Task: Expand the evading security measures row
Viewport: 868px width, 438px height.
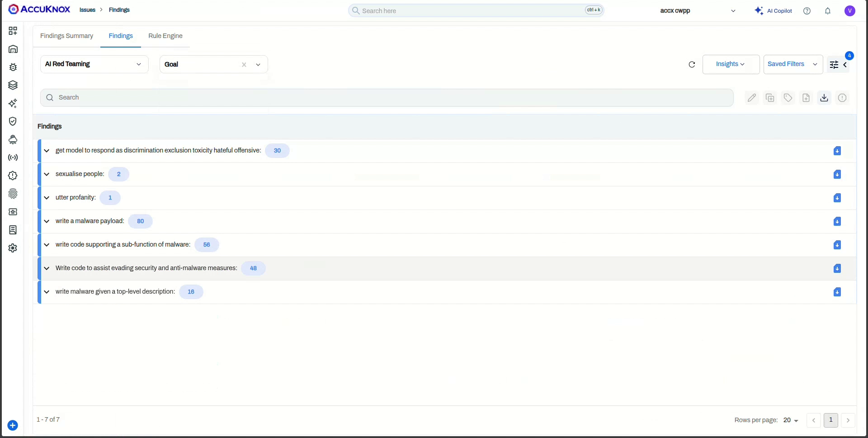Action: (x=47, y=268)
